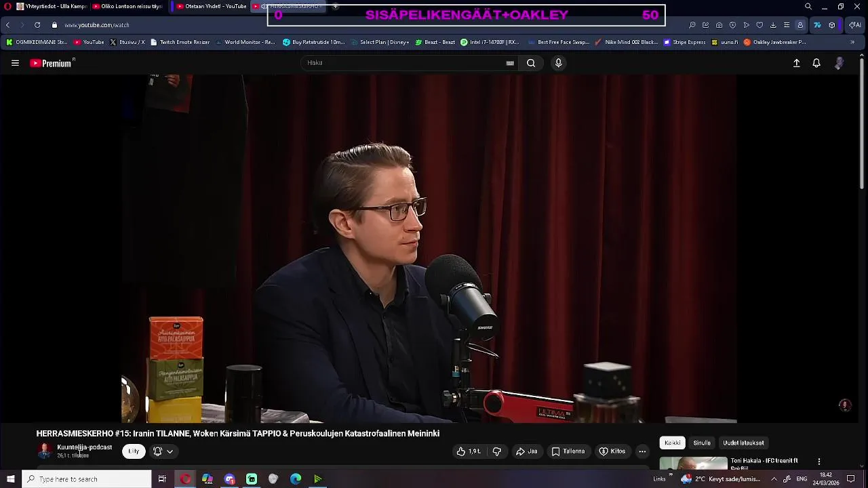The image size is (868, 488).
Task: Open OGMIKEDIMANE bookmark
Action: tap(37, 42)
